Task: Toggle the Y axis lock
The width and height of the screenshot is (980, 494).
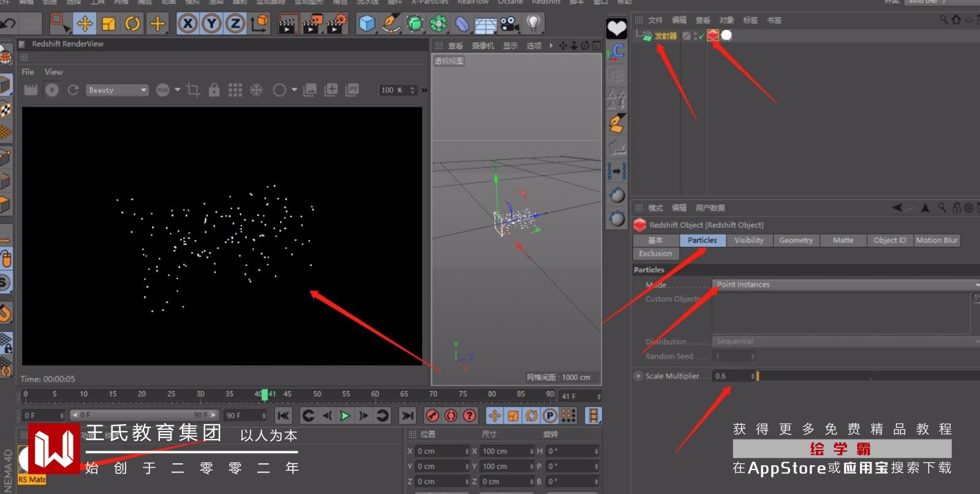Action: pyautogui.click(x=211, y=24)
